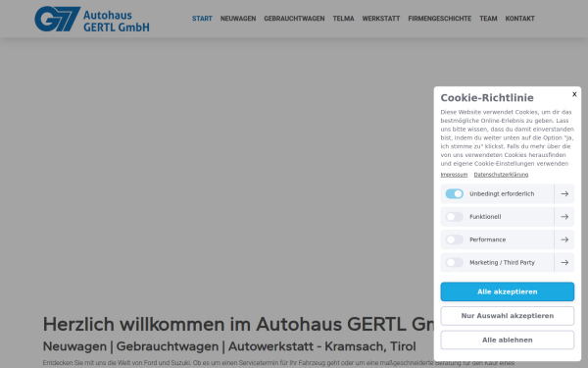Viewport: 588px width, 368px height.
Task: Click the Alle ablehnen button
Action: (508, 340)
